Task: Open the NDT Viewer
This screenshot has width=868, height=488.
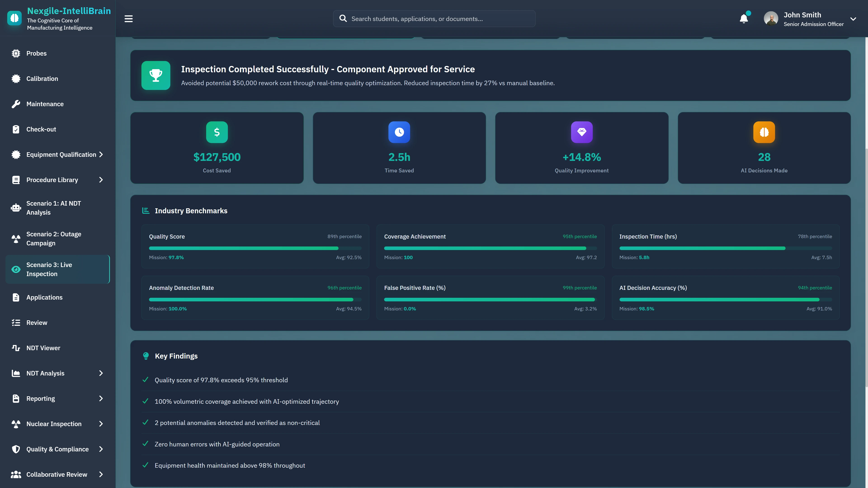Action: 43,347
